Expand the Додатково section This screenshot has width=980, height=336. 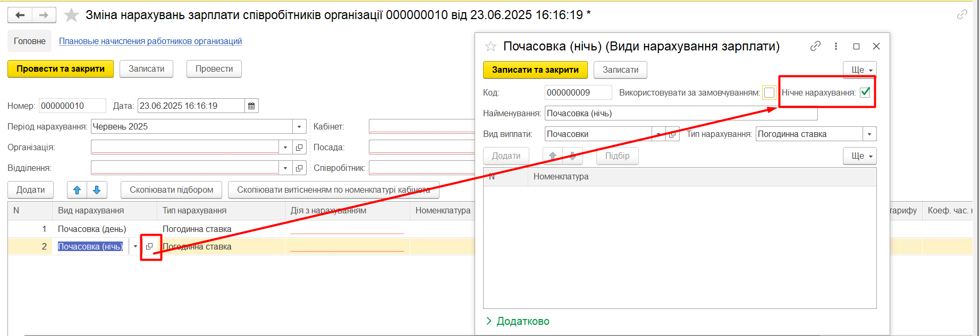click(518, 321)
